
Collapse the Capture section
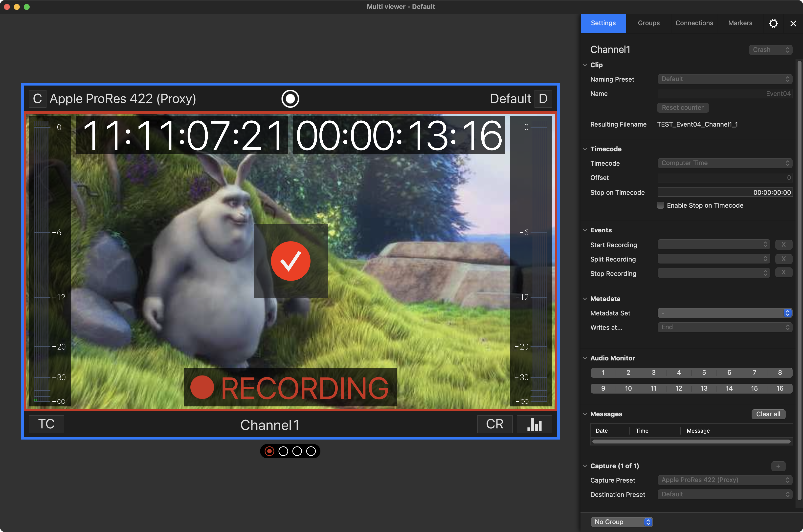(x=585, y=466)
